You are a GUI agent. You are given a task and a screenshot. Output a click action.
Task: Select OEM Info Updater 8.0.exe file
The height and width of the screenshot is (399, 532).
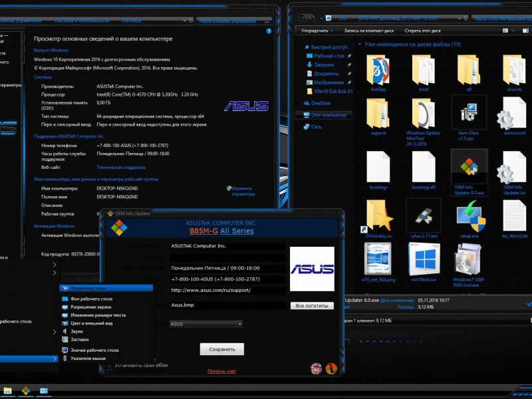click(x=469, y=172)
